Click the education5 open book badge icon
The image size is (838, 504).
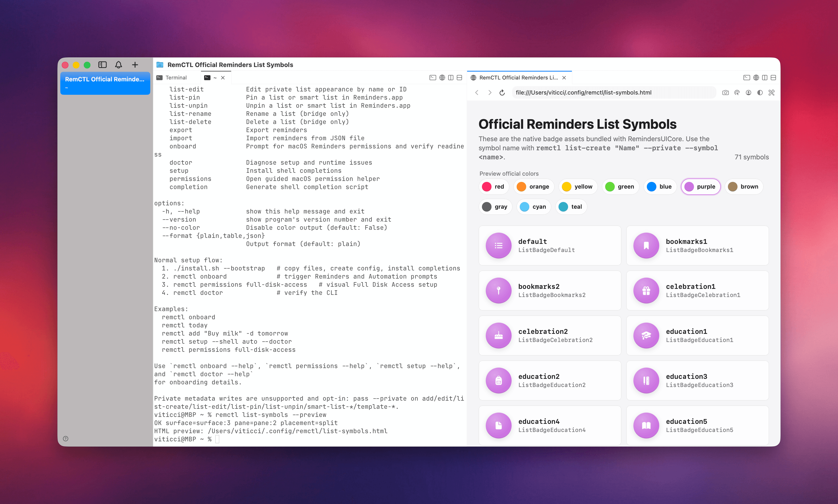pos(646,426)
